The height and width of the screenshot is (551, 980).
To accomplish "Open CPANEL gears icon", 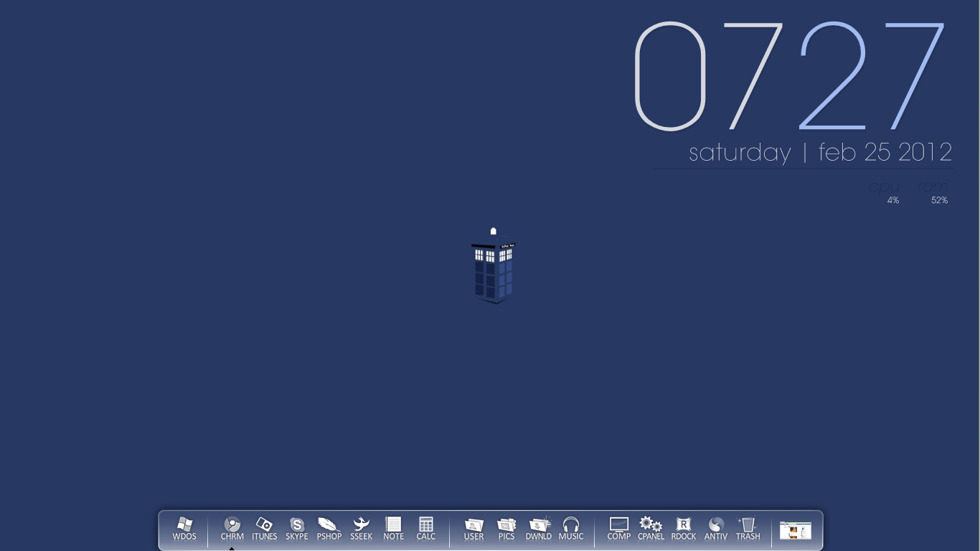I will tap(651, 529).
